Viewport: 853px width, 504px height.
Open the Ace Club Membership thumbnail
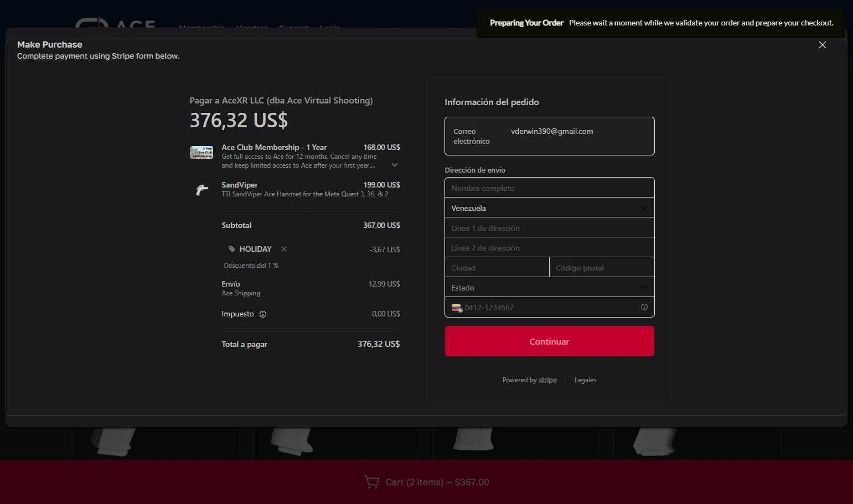pos(201,152)
